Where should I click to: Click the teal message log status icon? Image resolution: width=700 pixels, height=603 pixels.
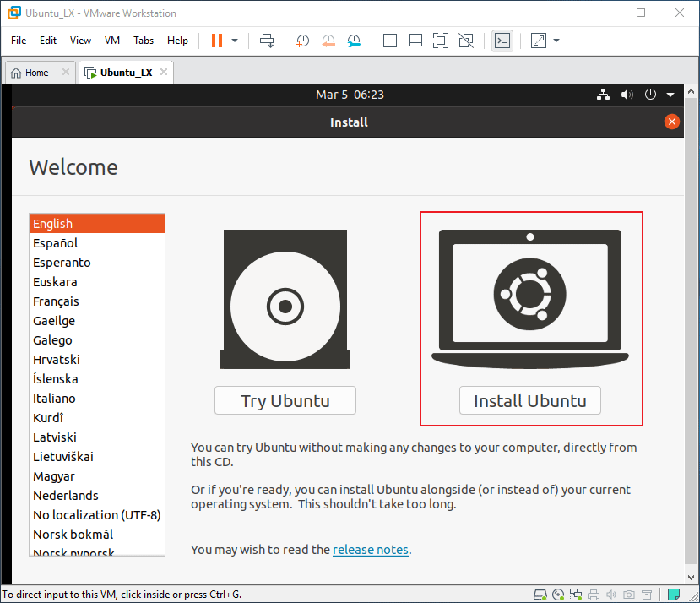(674, 595)
